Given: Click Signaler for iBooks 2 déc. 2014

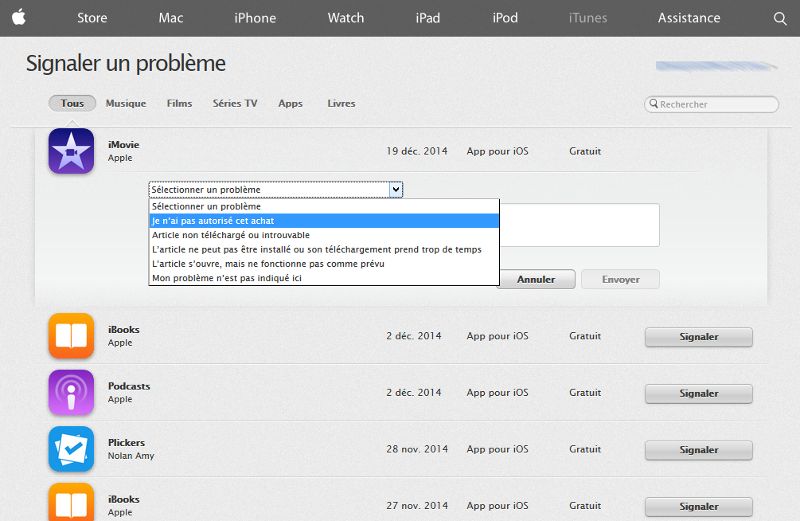Looking at the screenshot, I should tap(698, 337).
